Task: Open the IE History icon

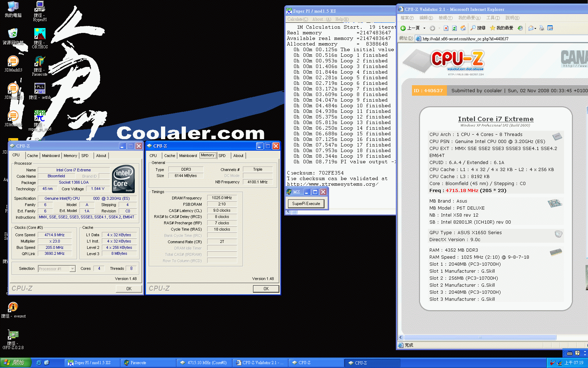Action: pos(520,28)
